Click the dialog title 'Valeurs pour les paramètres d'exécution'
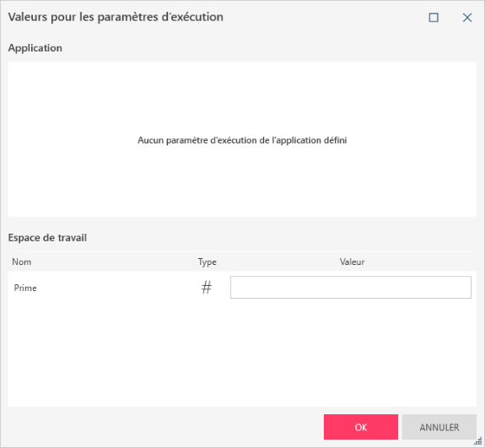The height and width of the screenshot is (448, 485). click(116, 17)
